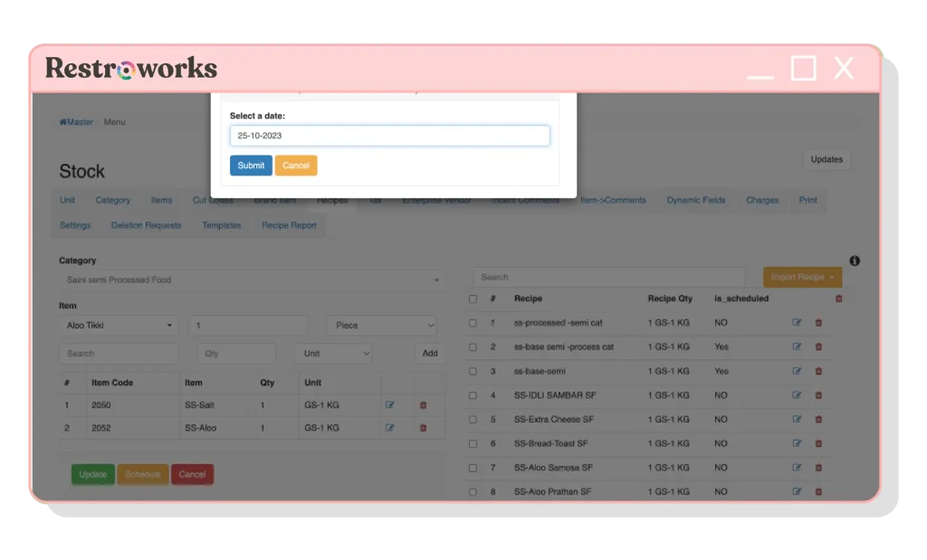Edit the SS-Extra Cheese SF recipe
Viewport: 927px width, 560px height.
tap(797, 419)
